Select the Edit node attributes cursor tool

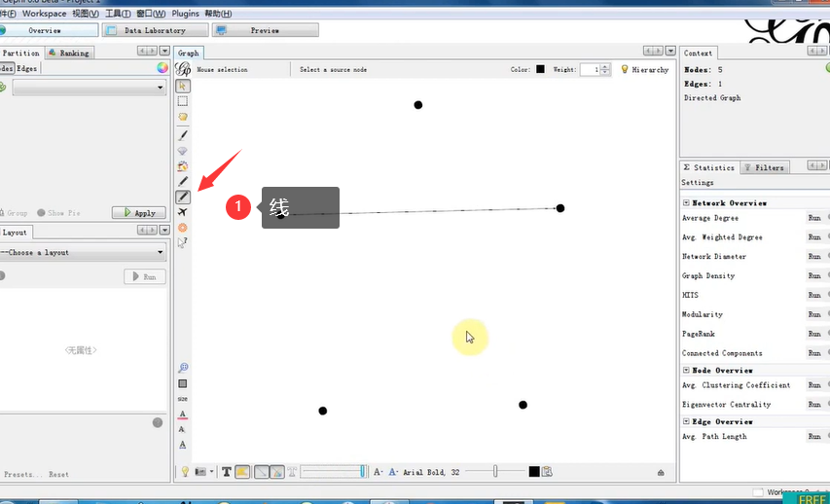tap(183, 243)
